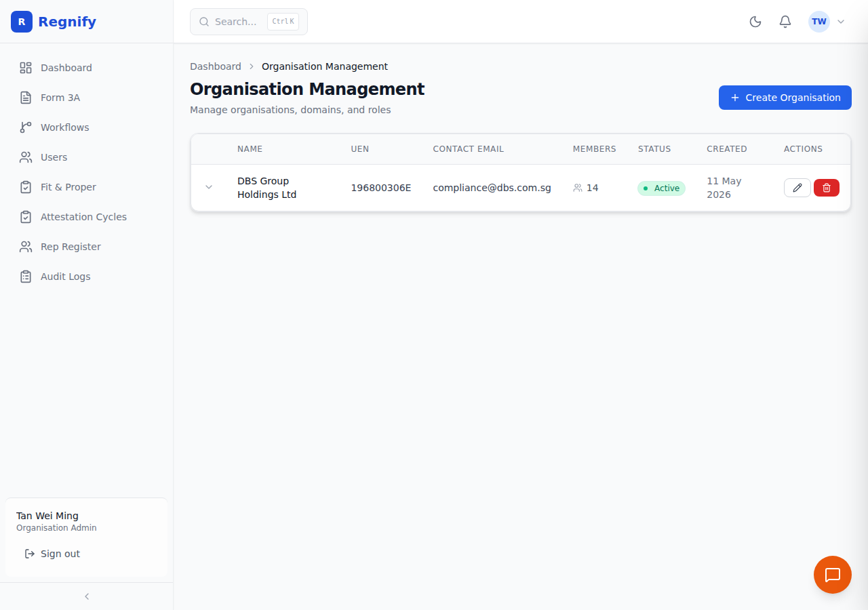Click the 14 members count
868x610 pixels.
(586, 188)
